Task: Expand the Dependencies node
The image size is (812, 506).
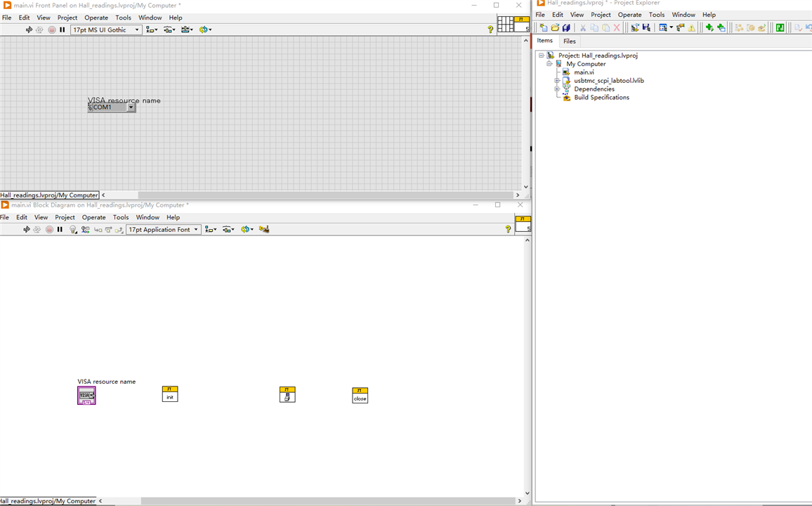Action: pyautogui.click(x=557, y=89)
